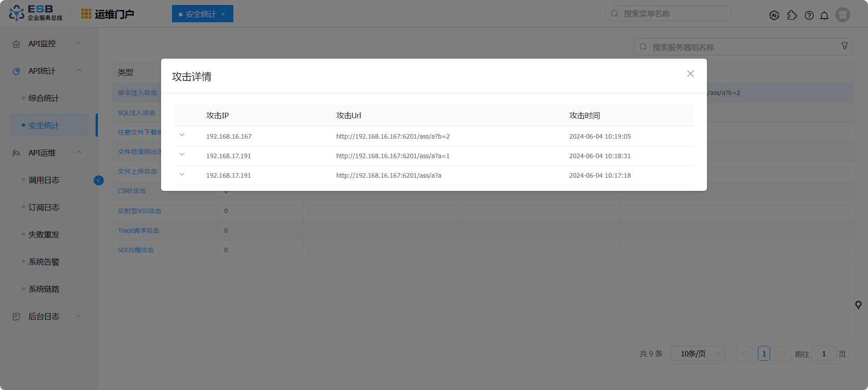
Task: Open the notifications bell
Action: coord(824,15)
